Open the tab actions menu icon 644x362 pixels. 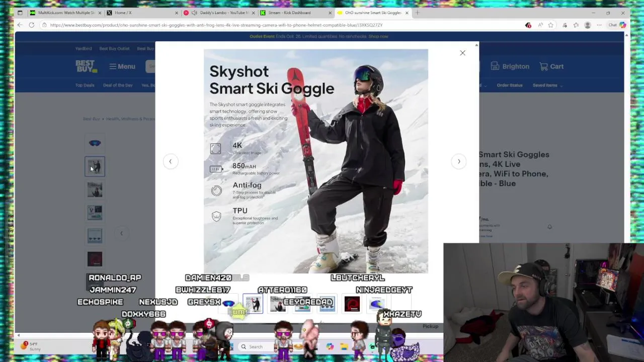click(20, 13)
